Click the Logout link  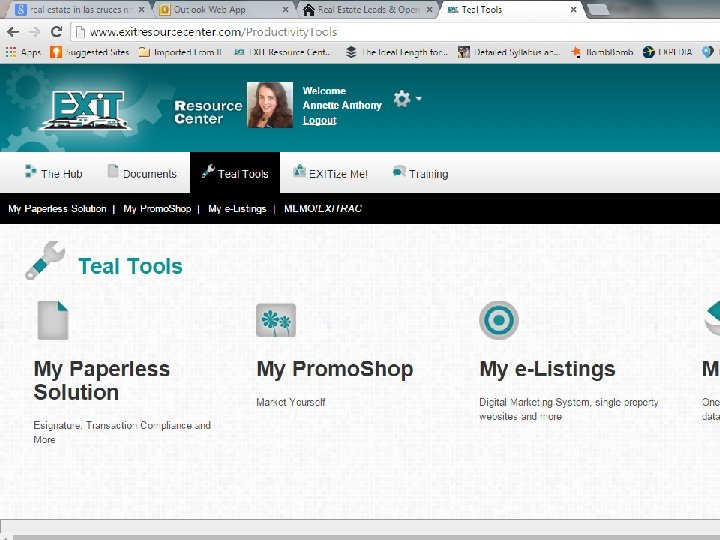click(x=320, y=120)
